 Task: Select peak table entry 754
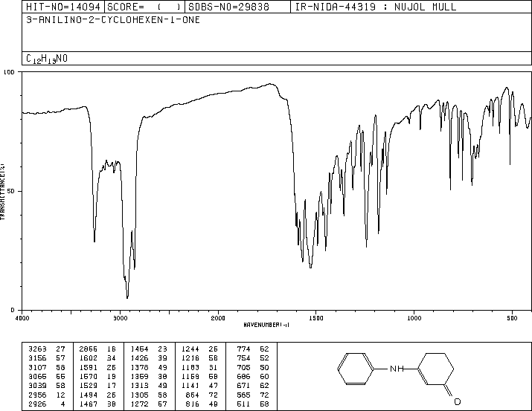point(243,358)
